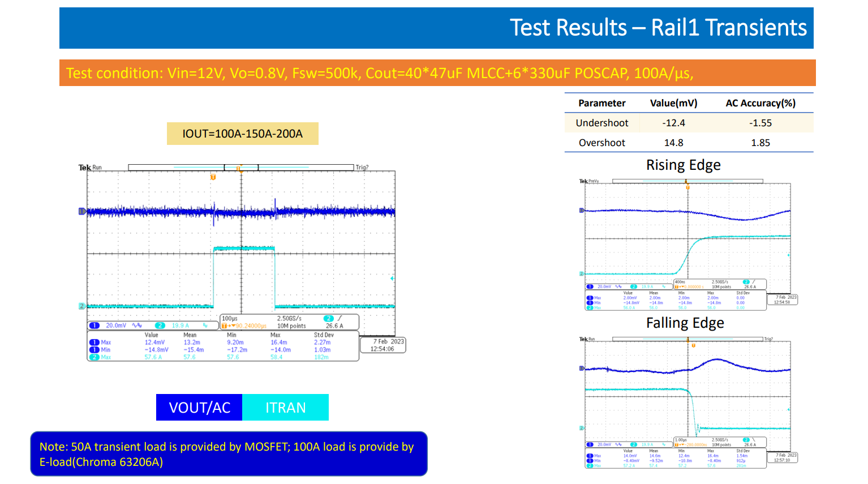Click channel 2 ground marker on large scope

point(81,306)
